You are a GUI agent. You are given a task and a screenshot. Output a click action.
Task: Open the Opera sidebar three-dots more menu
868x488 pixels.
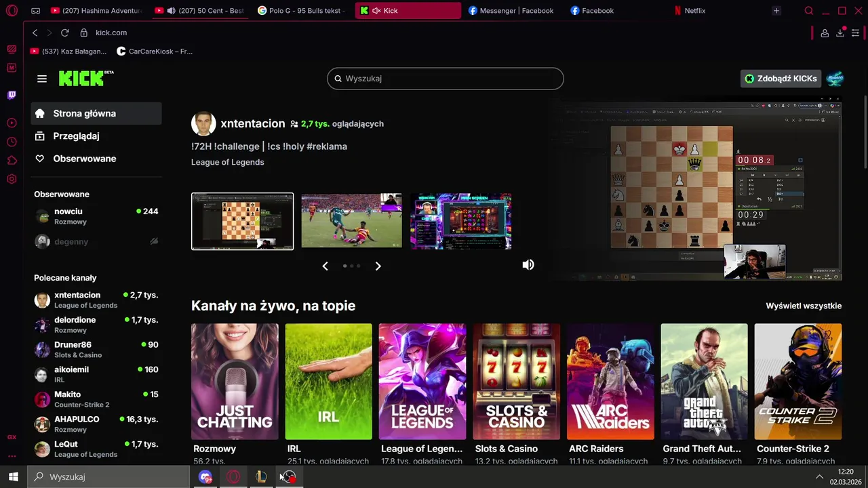coord(12,456)
